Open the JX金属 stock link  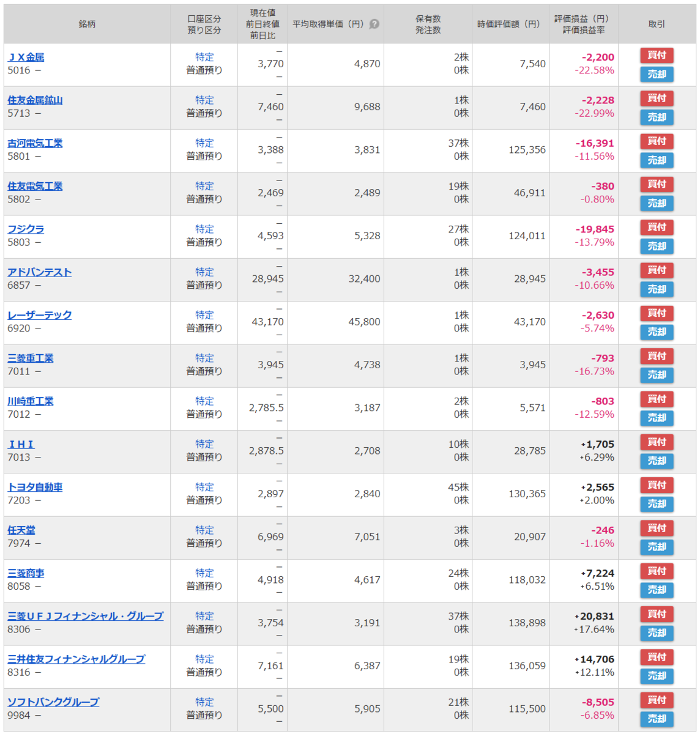(x=26, y=57)
